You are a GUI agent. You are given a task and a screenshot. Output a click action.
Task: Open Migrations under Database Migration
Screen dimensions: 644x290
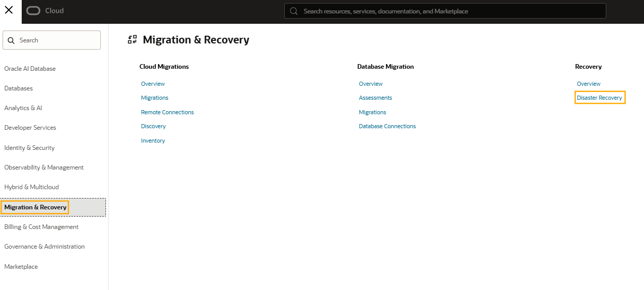[373, 112]
